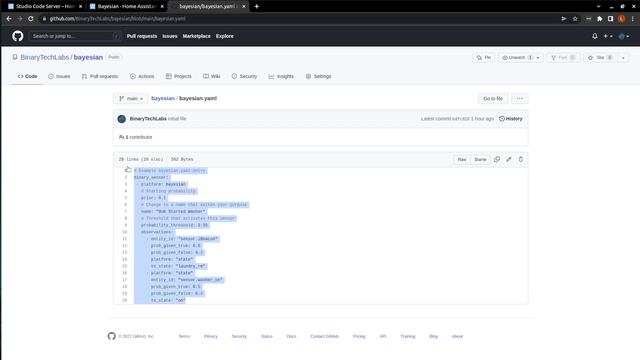Go back in the browser
This screenshot has width=640, height=360.
[x=9, y=18]
